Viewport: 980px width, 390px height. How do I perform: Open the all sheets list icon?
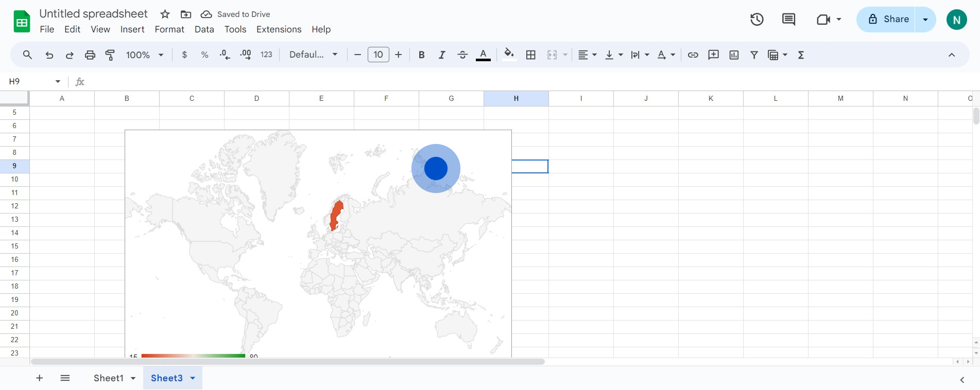click(65, 378)
